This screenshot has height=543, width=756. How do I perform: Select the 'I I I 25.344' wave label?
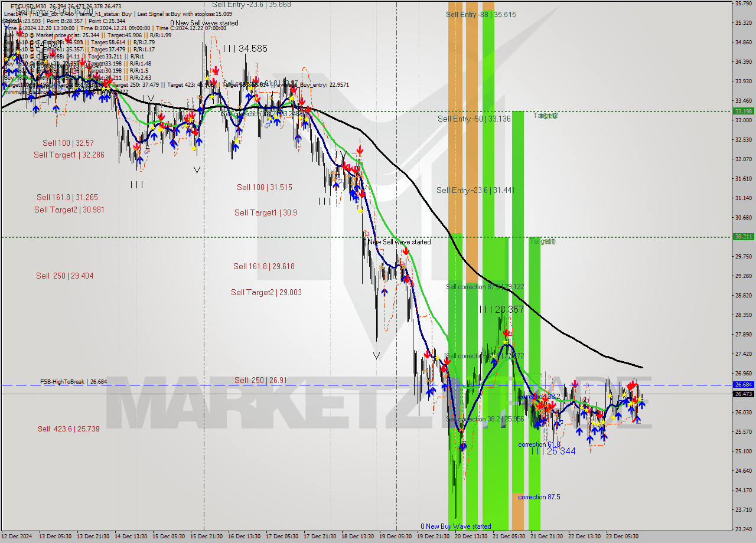[x=553, y=451]
